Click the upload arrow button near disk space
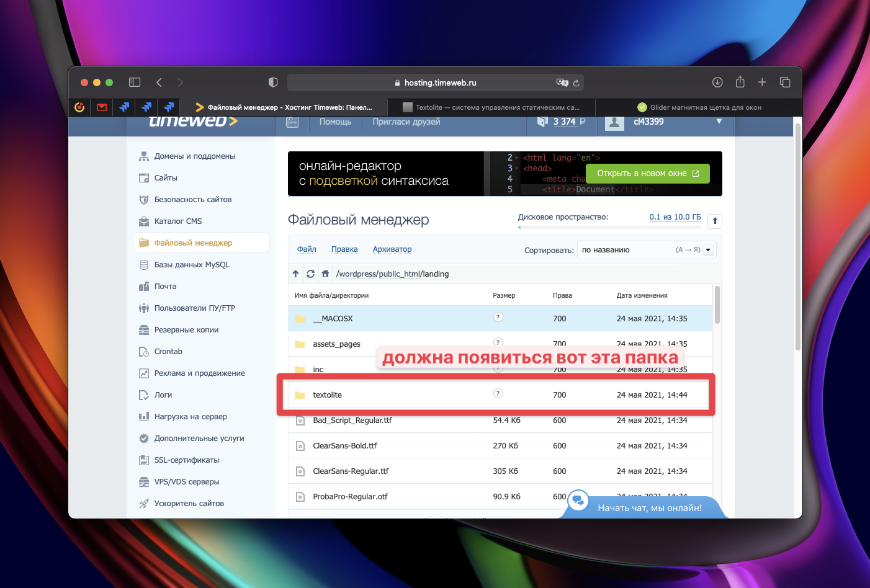870x588 pixels. (715, 221)
